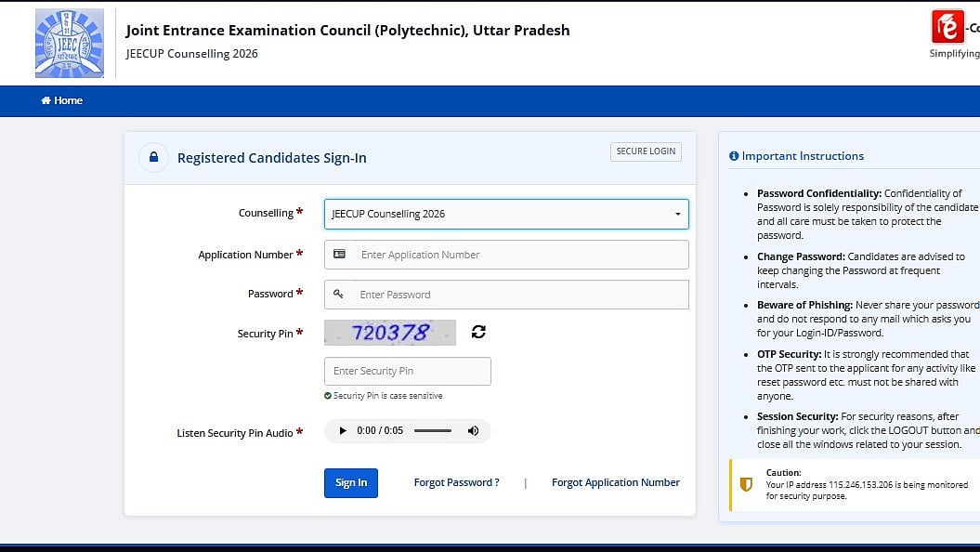This screenshot has width=980, height=552.
Task: Click the lock icon beside Sign-In heading
Action: [154, 158]
